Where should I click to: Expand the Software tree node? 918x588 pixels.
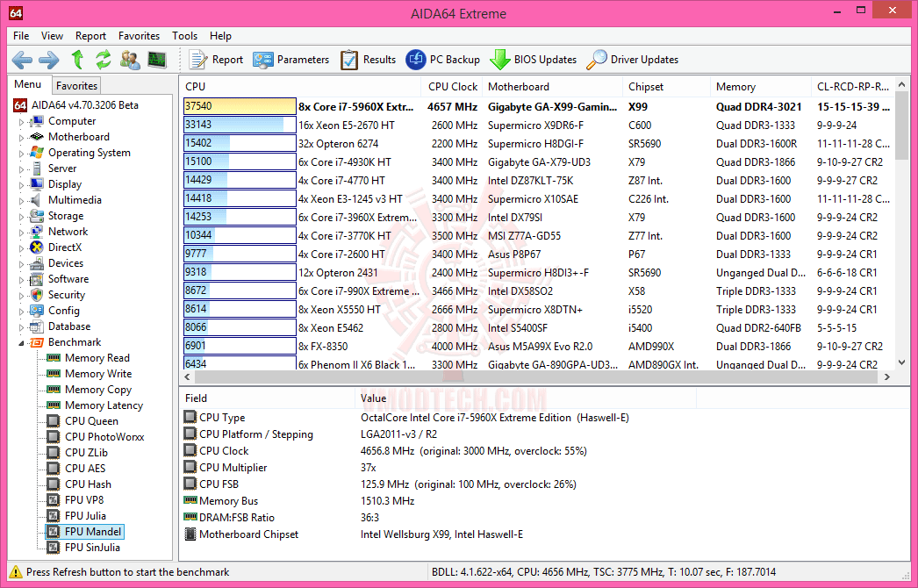click(x=22, y=280)
